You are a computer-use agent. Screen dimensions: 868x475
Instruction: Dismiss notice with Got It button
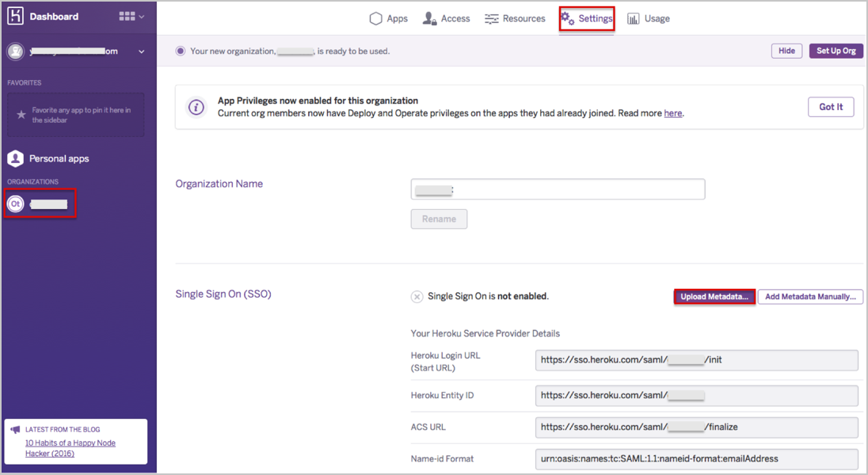pyautogui.click(x=831, y=107)
